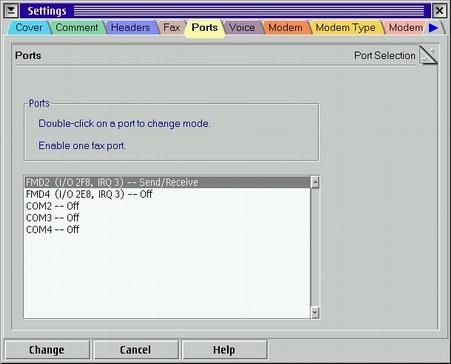Image resolution: width=451 pixels, height=364 pixels.
Task: Open the Comment tab
Action: pyautogui.click(x=77, y=27)
